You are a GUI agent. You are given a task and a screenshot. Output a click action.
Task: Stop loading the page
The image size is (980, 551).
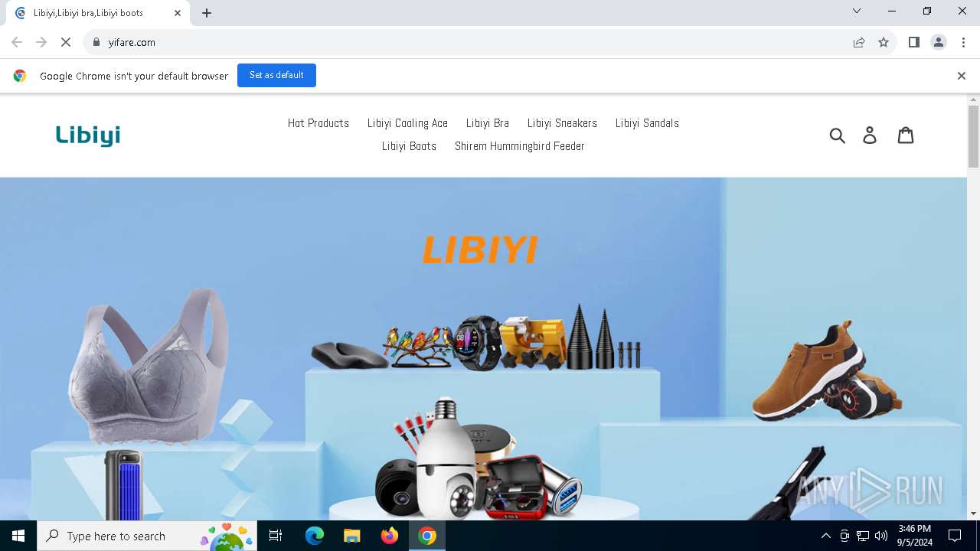tap(66, 42)
